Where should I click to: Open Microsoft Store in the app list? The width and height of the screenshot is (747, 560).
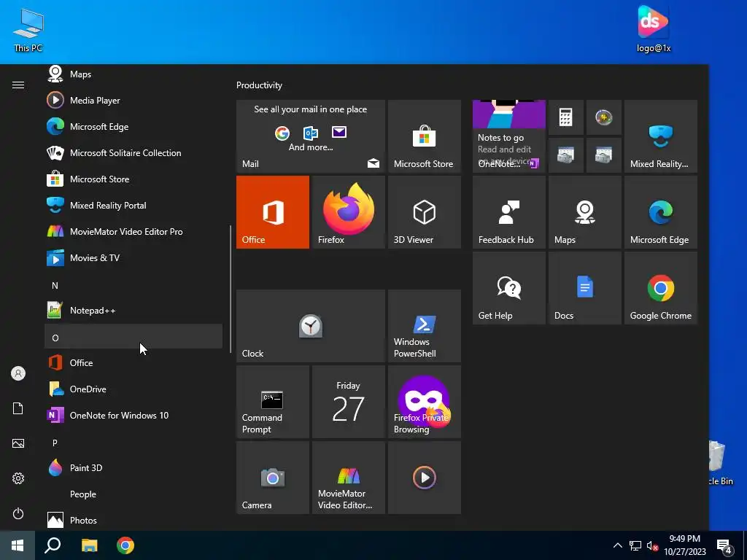tap(133, 179)
